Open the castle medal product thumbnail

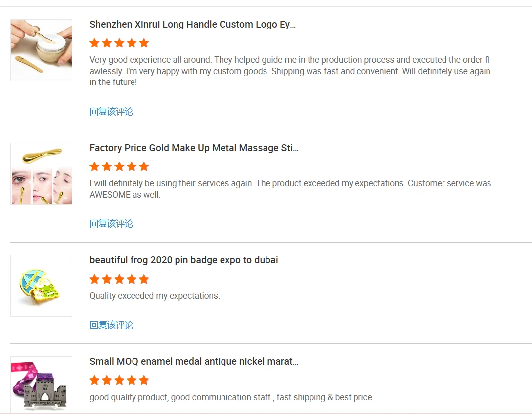(x=42, y=384)
